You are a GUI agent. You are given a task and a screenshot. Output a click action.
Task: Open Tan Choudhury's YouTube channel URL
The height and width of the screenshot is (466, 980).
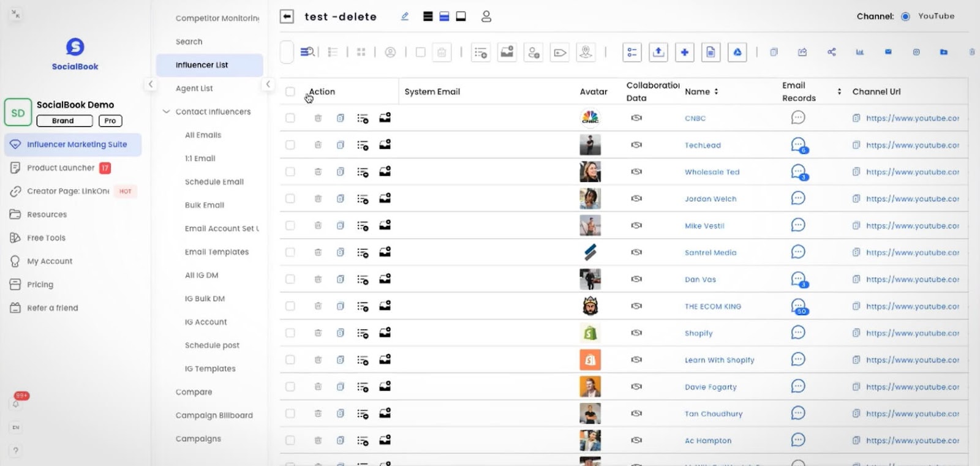913,414
